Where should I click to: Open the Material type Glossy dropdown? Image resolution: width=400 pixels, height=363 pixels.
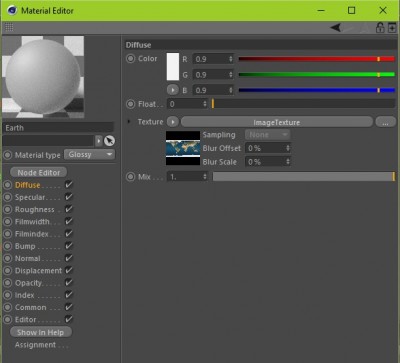[x=89, y=155]
